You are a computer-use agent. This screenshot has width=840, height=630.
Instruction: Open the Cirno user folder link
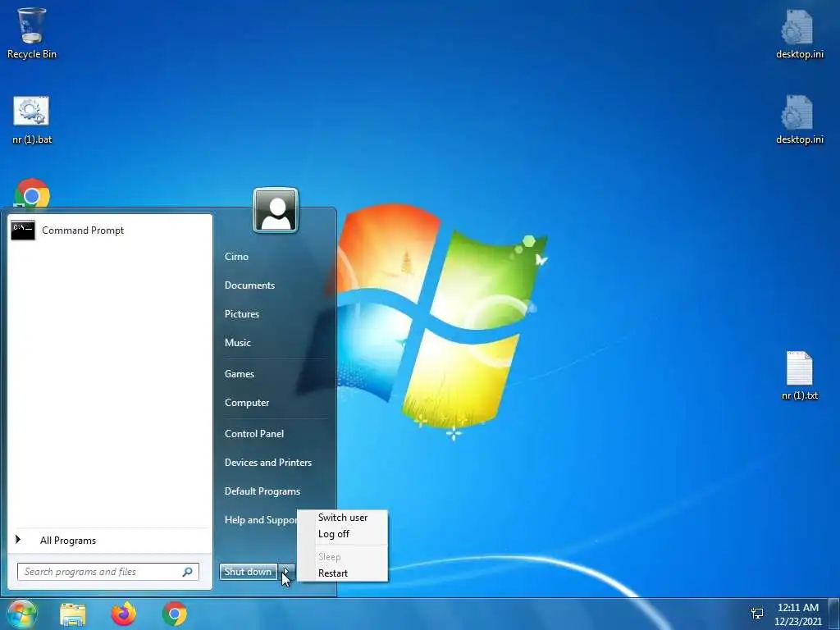pos(237,257)
